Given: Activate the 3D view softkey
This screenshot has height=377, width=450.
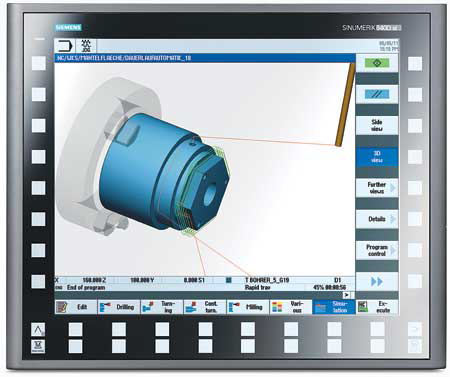Looking at the screenshot, I should [x=377, y=157].
